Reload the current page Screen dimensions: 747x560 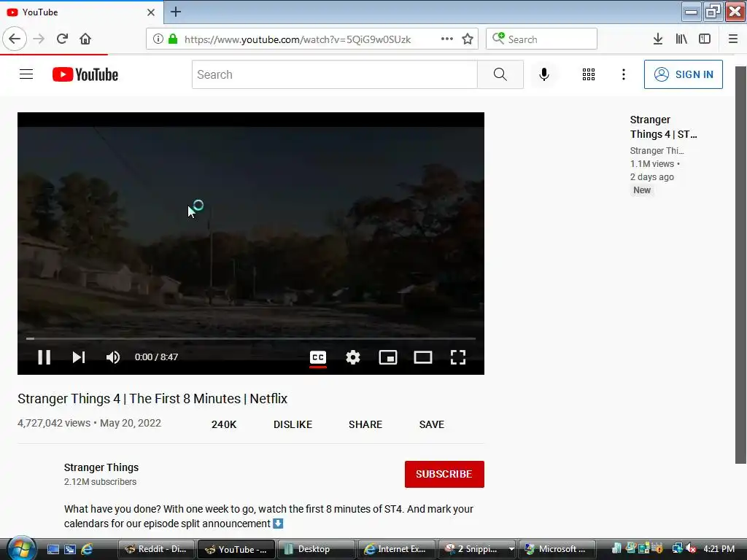(62, 39)
